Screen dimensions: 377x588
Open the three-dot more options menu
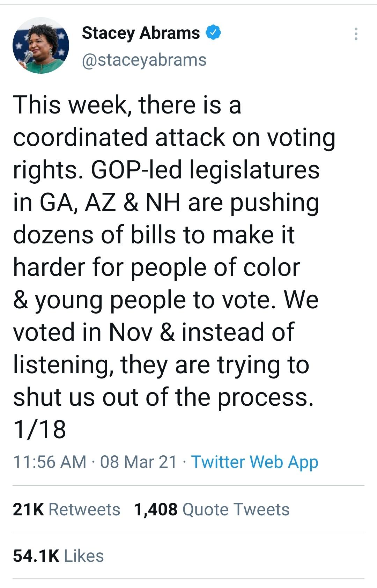point(356,34)
